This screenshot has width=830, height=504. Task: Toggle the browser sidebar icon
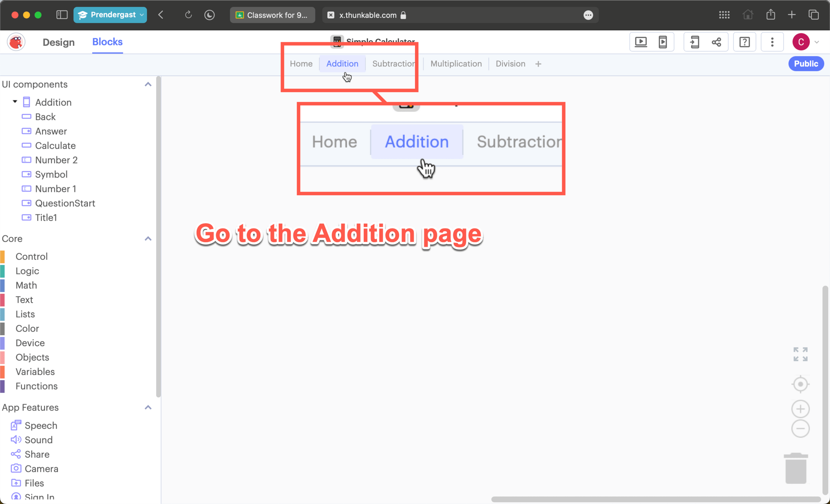[62, 15]
